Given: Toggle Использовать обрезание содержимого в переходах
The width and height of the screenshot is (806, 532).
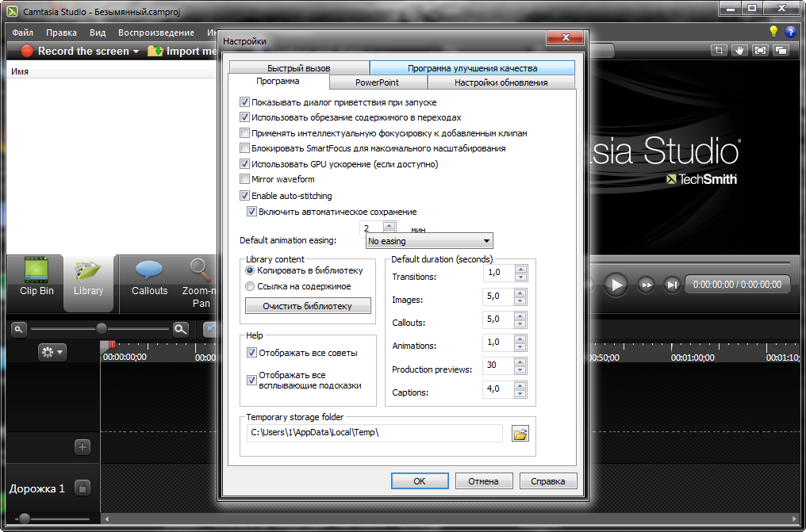Looking at the screenshot, I should click(x=244, y=117).
